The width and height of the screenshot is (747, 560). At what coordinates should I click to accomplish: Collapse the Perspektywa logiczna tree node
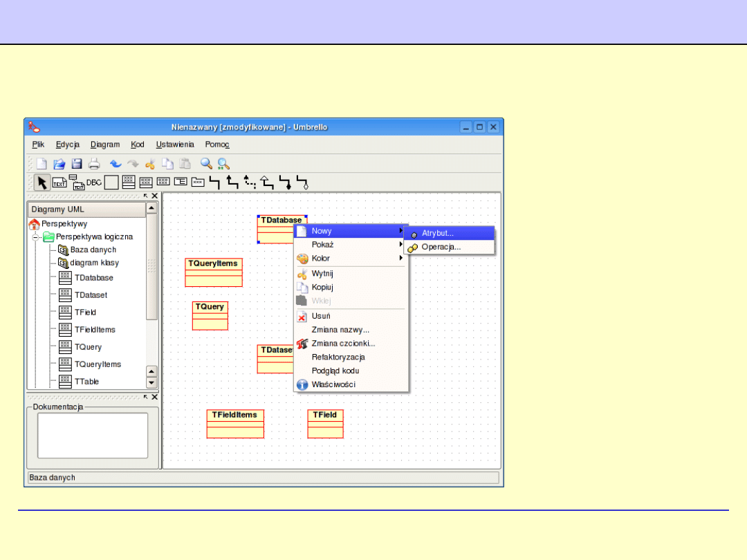tap(36, 236)
